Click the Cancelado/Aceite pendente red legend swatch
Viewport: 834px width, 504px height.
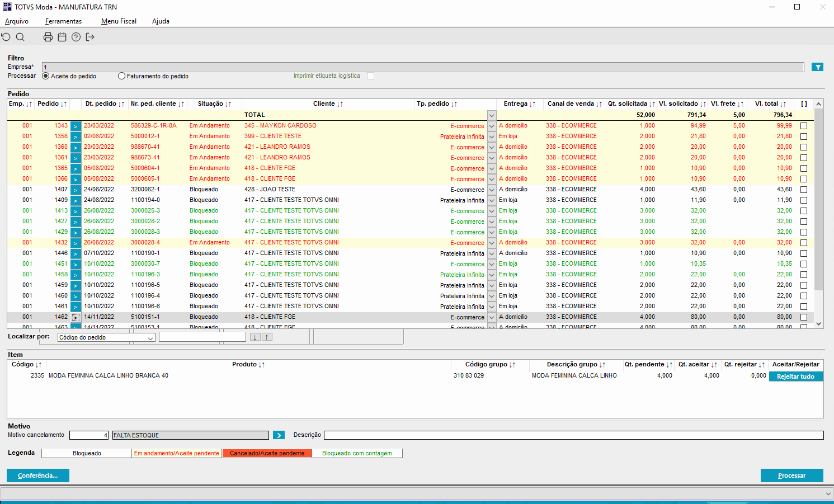tap(267, 453)
